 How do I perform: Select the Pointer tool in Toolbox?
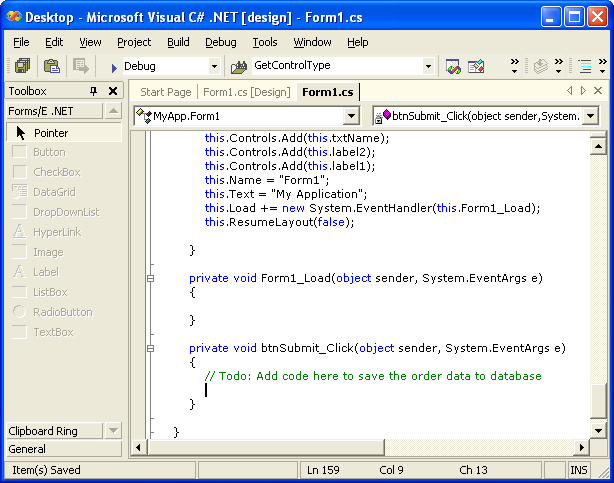pyautogui.click(x=64, y=133)
